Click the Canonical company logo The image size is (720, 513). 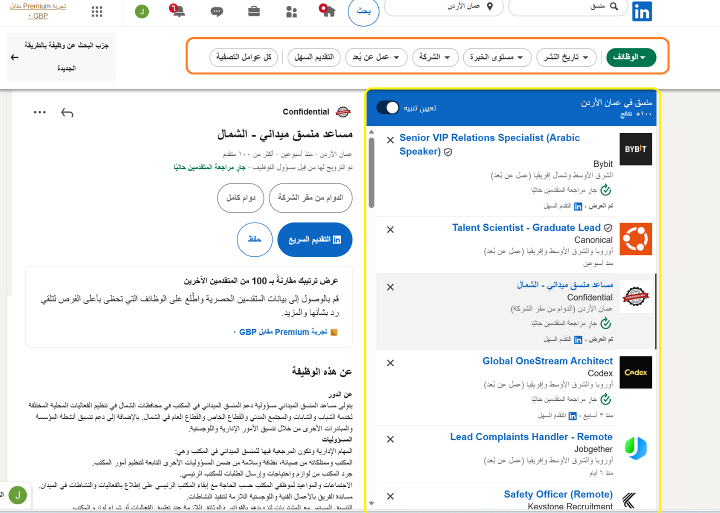pyautogui.click(x=636, y=239)
